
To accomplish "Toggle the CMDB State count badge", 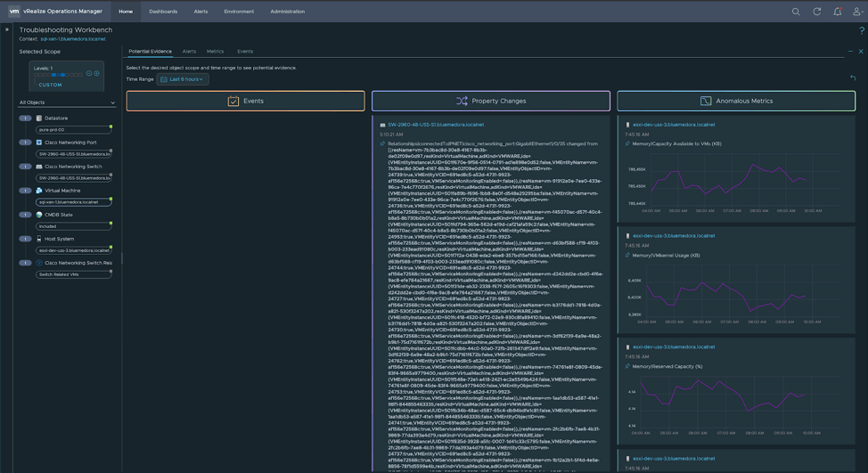I will 25,215.
